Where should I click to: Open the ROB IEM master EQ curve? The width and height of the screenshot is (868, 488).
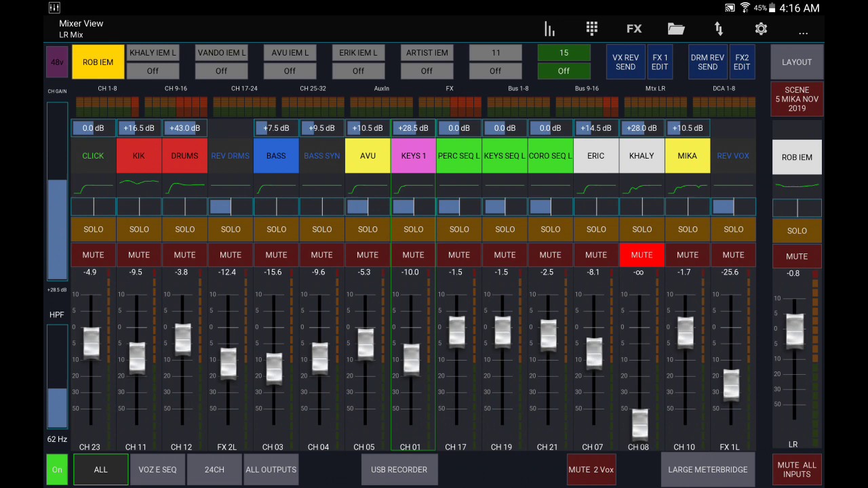click(x=797, y=186)
